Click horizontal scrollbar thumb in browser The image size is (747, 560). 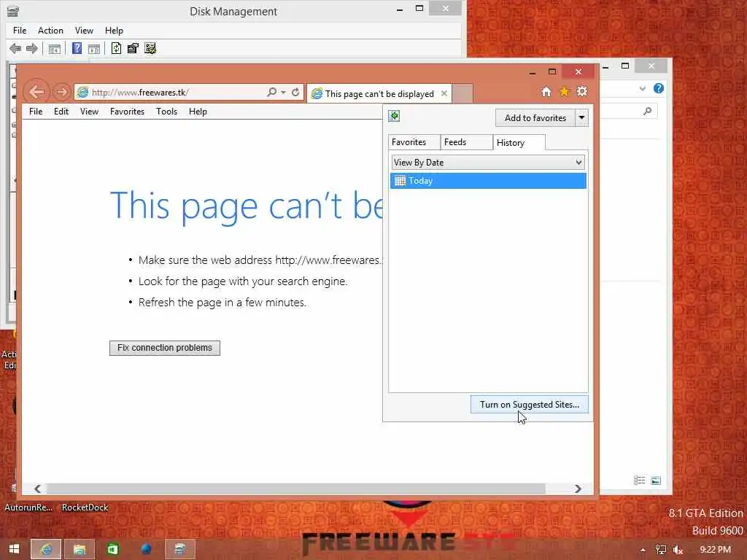click(x=295, y=489)
